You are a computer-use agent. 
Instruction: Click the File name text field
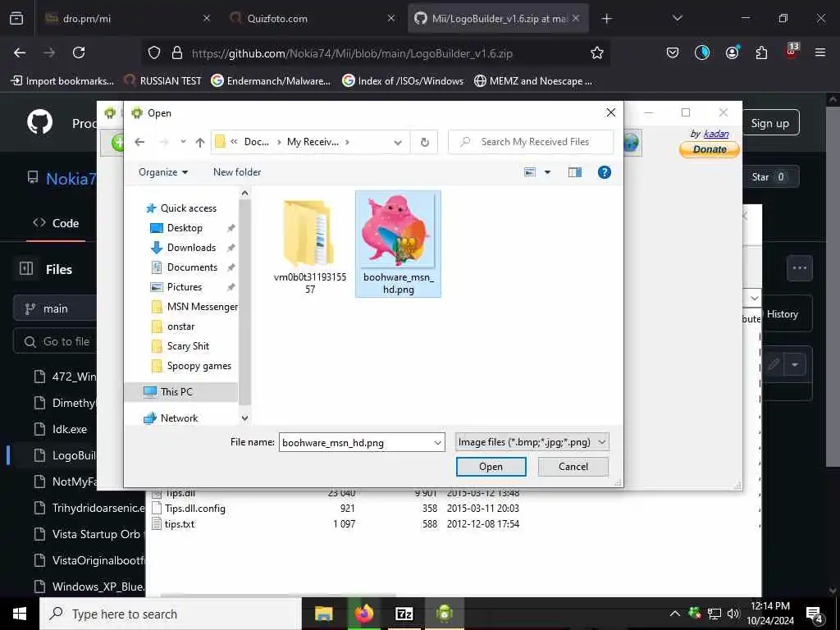point(356,442)
